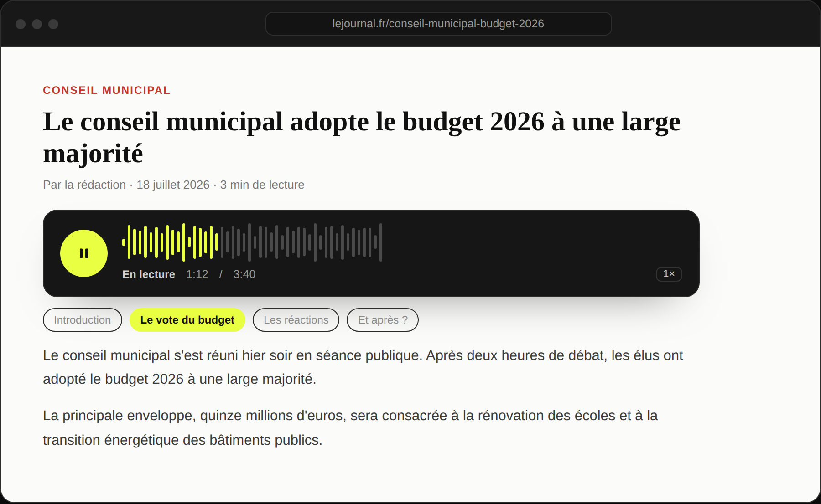Seek within the audio waveform

tap(252, 242)
